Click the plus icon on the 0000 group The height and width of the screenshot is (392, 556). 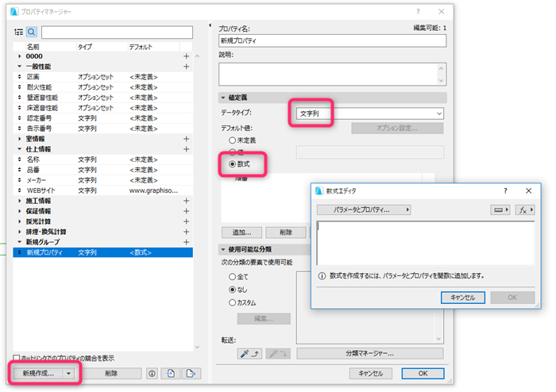pos(186,56)
